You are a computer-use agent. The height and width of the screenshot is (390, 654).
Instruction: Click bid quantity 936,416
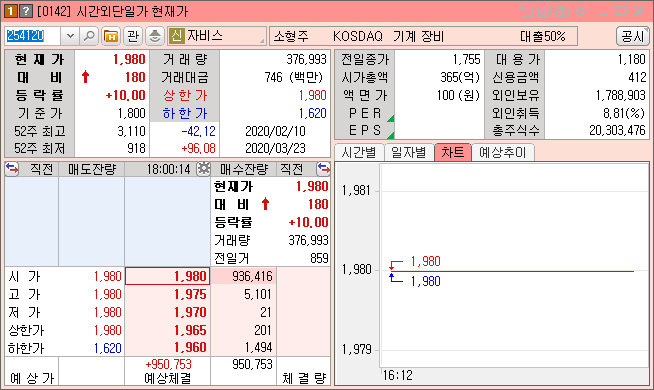tap(244, 276)
